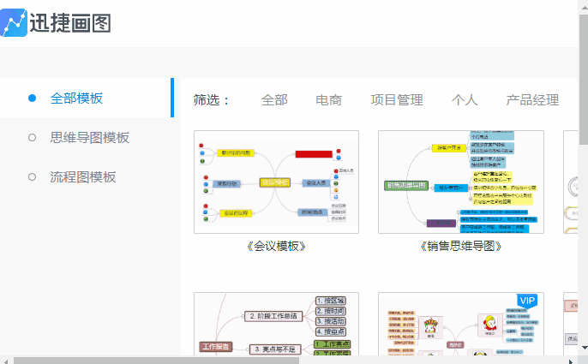Filter templates by 电商
Image resolution: width=588 pixels, height=364 pixels.
click(329, 100)
